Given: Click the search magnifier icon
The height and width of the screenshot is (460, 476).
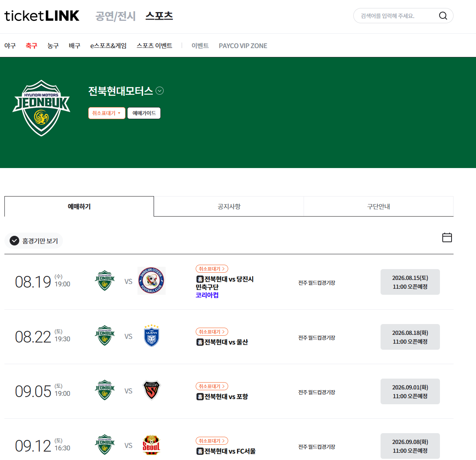Looking at the screenshot, I should tap(443, 16).
